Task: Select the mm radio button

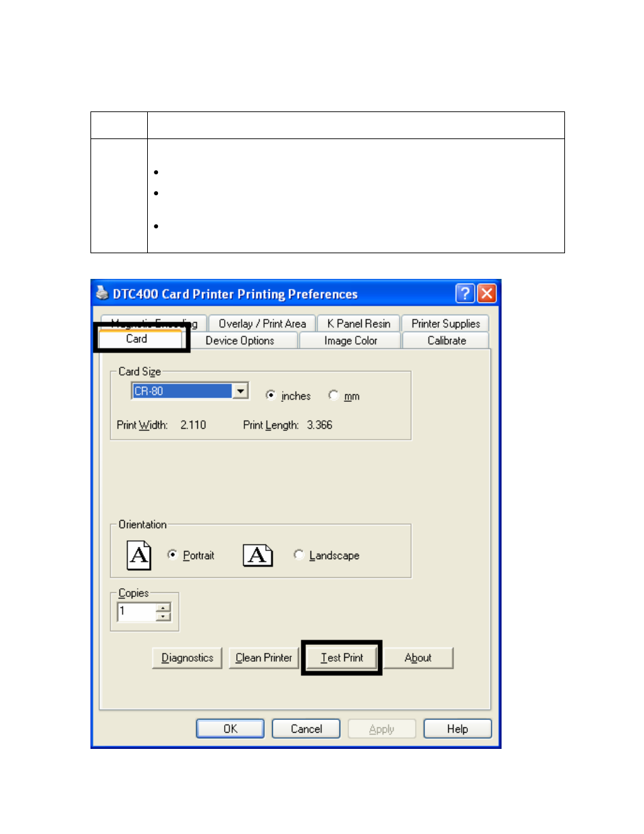Action: [x=333, y=395]
